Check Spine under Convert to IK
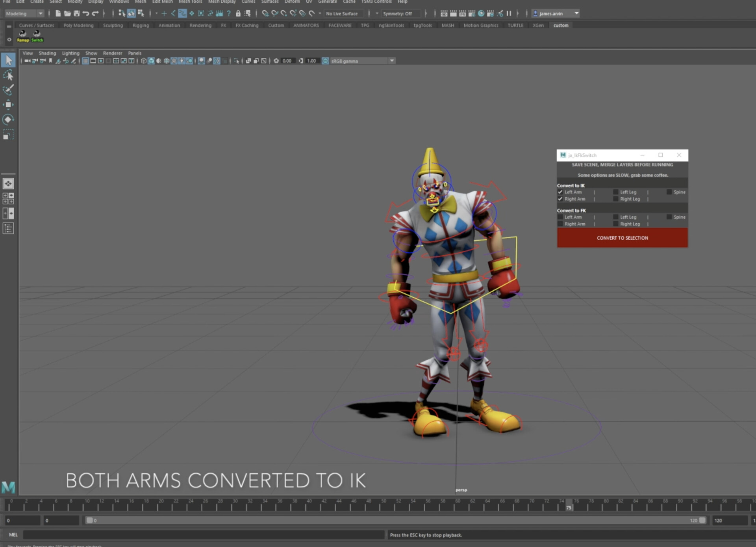Image resolution: width=756 pixels, height=547 pixels. 669,192
